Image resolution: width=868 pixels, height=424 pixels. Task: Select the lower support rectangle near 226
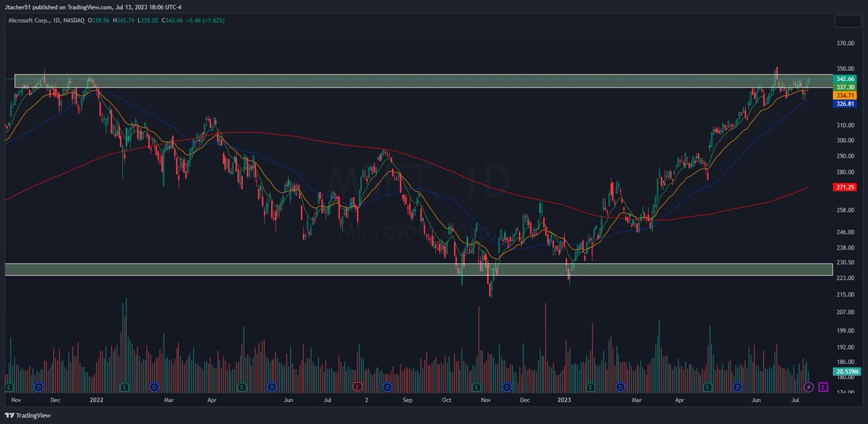pos(418,269)
